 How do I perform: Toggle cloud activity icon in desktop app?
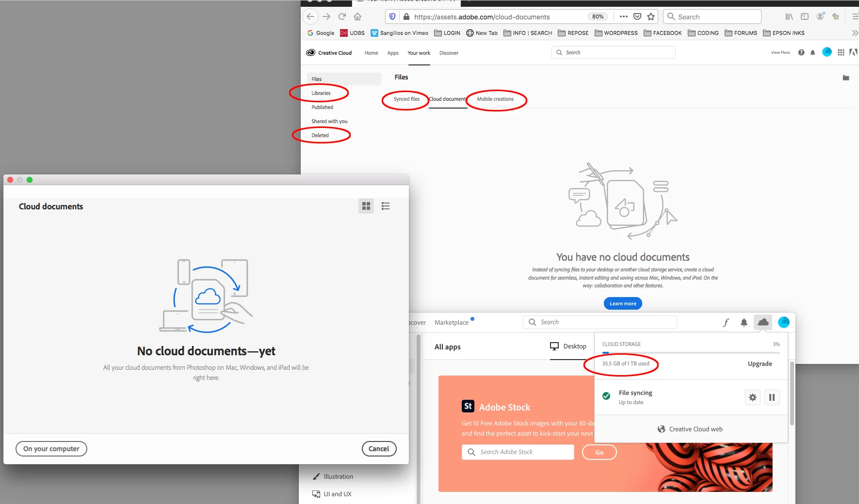763,322
